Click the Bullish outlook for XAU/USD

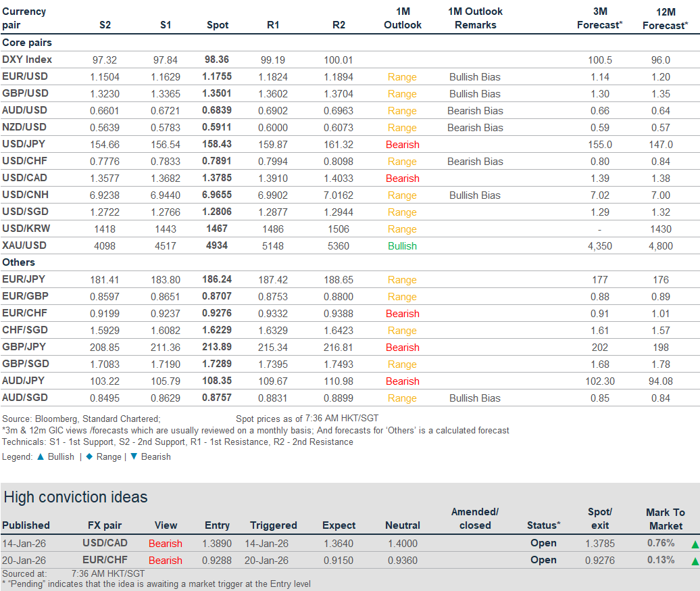pyautogui.click(x=403, y=246)
